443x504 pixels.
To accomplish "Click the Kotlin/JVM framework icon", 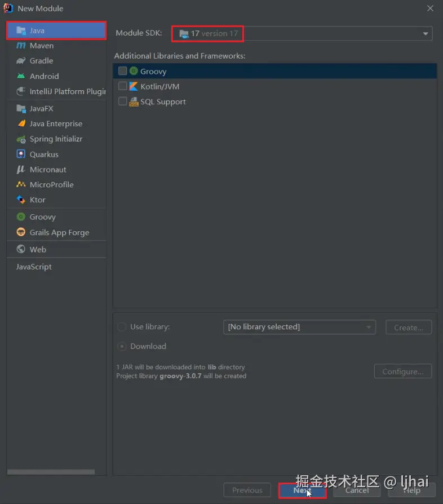I will 134,86.
